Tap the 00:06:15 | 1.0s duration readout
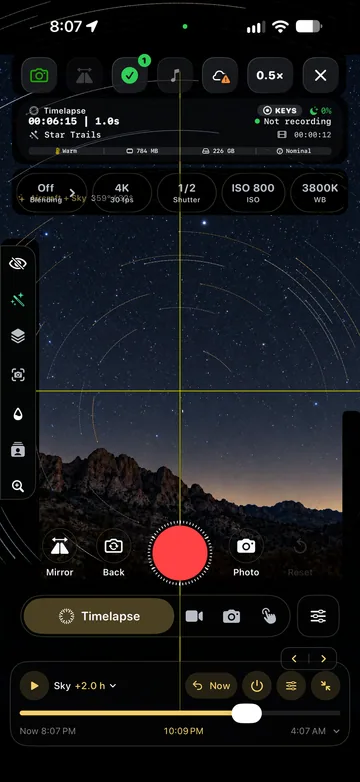360x782 pixels. coord(73,121)
